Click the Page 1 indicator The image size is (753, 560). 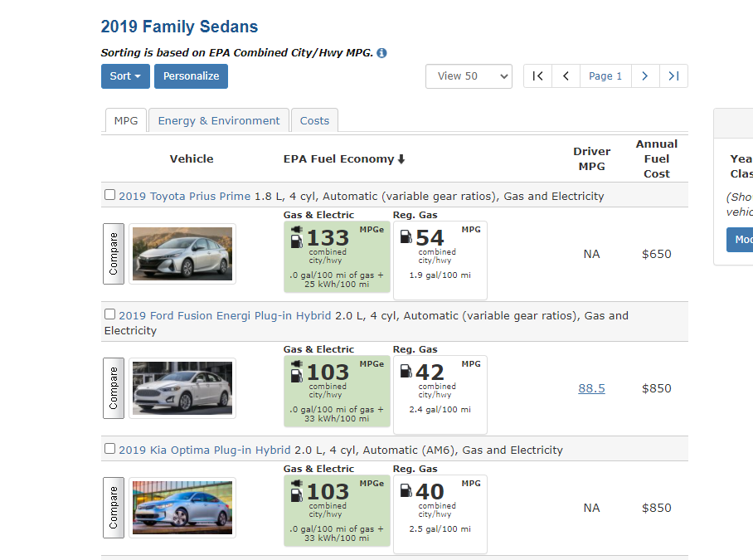click(605, 75)
